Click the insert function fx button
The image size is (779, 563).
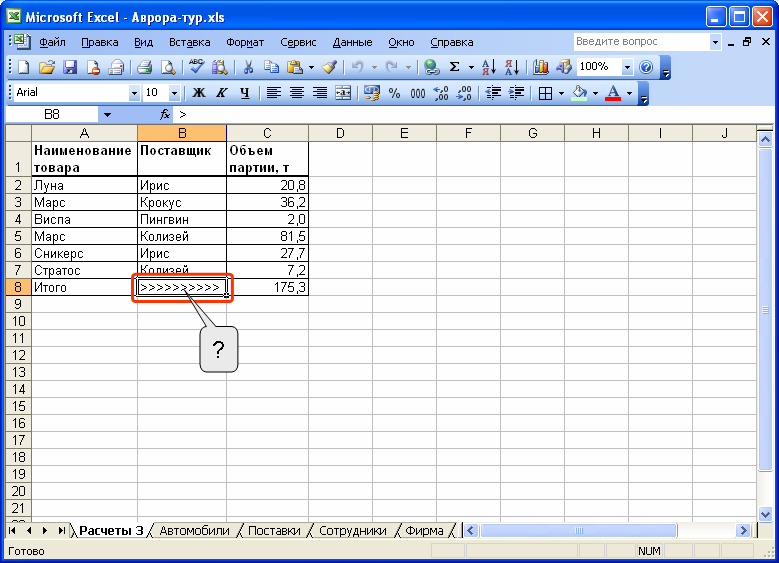(165, 115)
